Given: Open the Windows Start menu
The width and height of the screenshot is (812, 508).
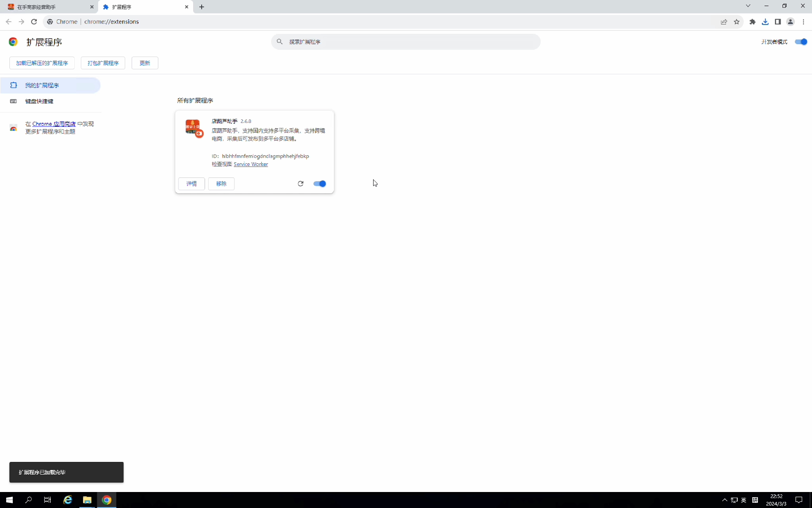Looking at the screenshot, I should click(9, 500).
